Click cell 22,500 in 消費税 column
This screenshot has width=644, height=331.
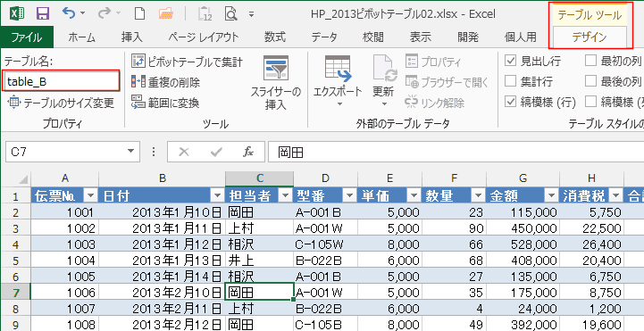[591, 228]
